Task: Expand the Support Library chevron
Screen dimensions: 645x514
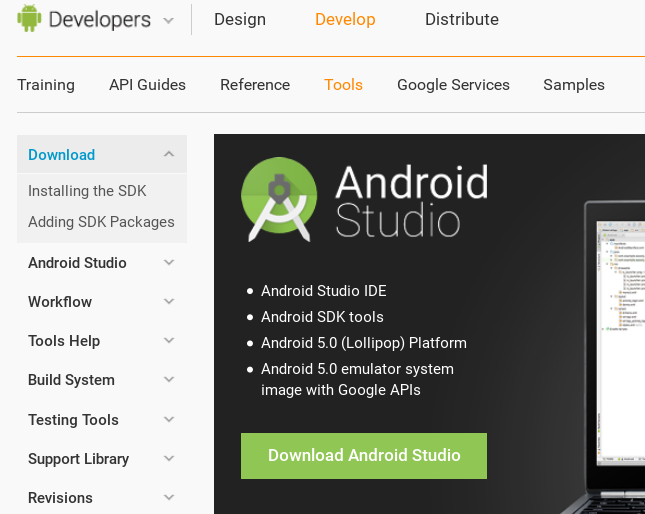Action: tap(169, 459)
